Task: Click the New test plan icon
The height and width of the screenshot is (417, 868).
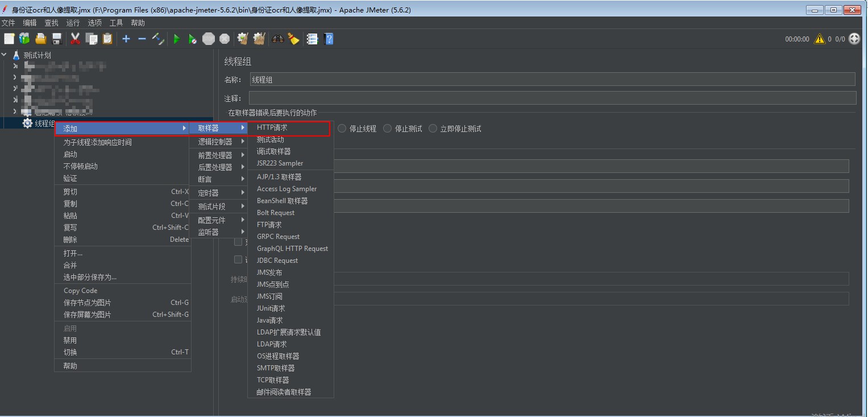Action: [9, 39]
